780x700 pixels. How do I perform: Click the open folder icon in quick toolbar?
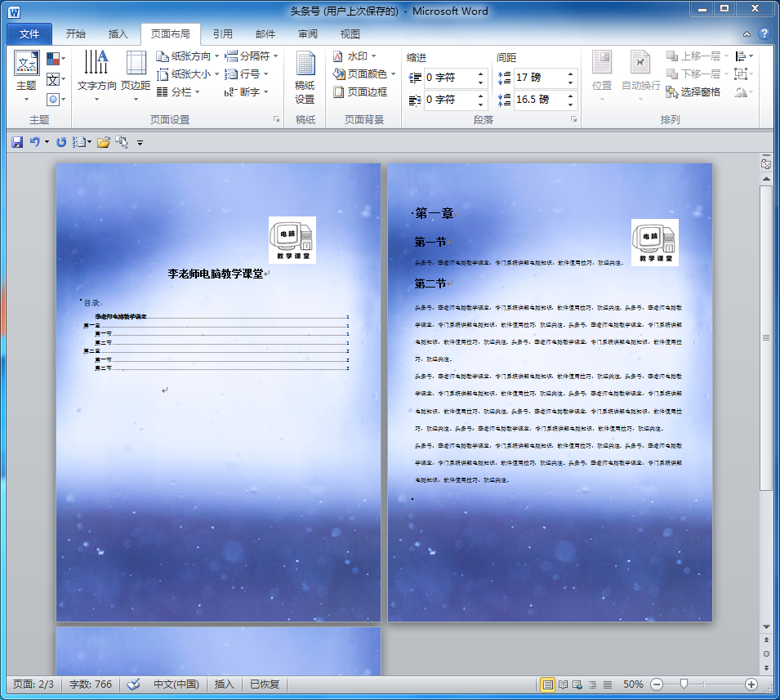(x=103, y=142)
